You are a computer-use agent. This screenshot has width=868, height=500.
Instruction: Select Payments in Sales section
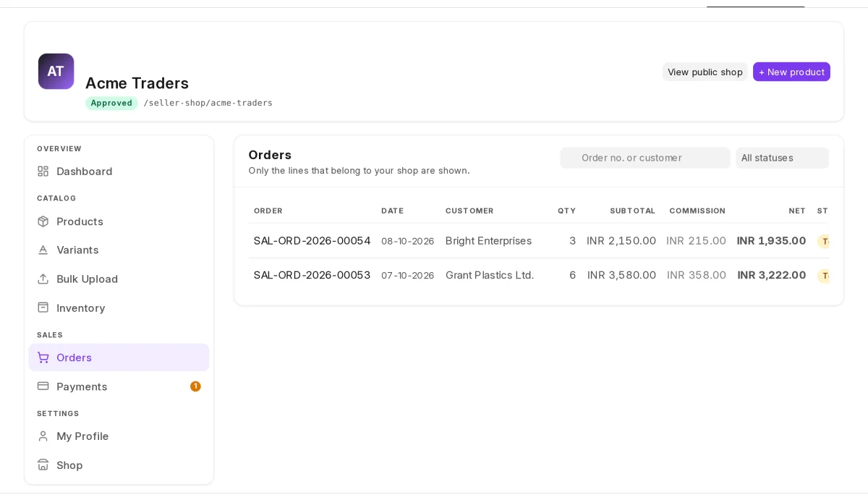119,386
